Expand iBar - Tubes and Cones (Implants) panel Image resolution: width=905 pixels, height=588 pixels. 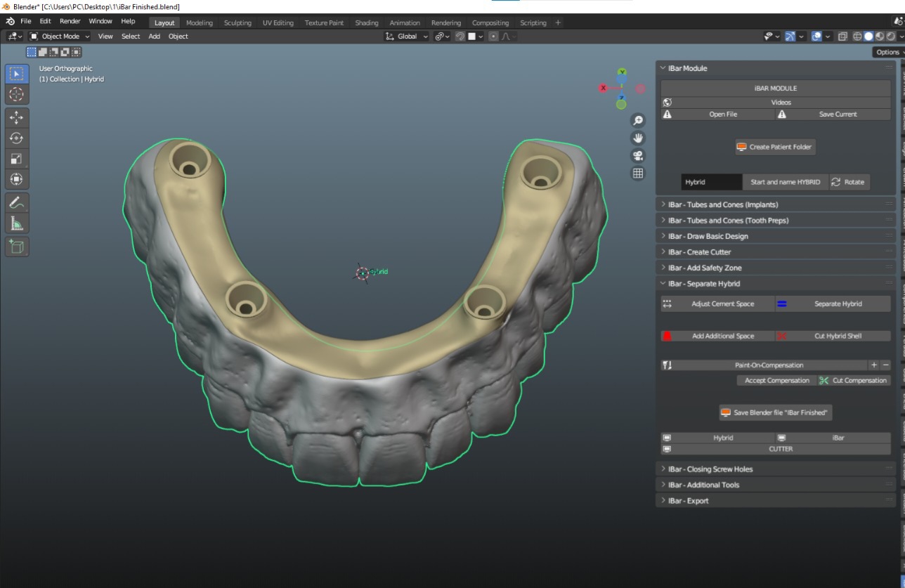(x=776, y=204)
